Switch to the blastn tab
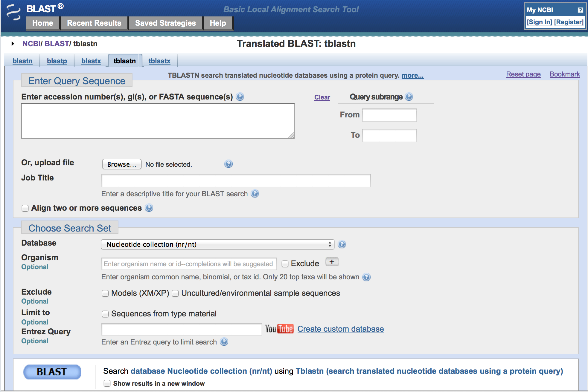Image resolution: width=588 pixels, height=392 pixels. 22,61
